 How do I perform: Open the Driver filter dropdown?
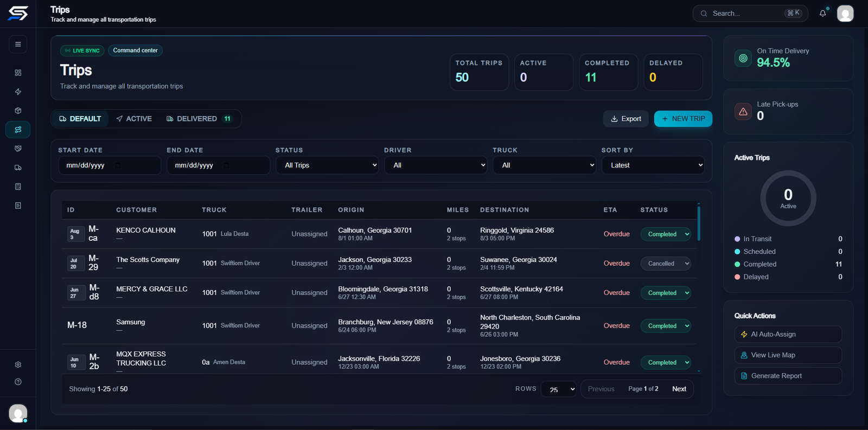tap(436, 165)
